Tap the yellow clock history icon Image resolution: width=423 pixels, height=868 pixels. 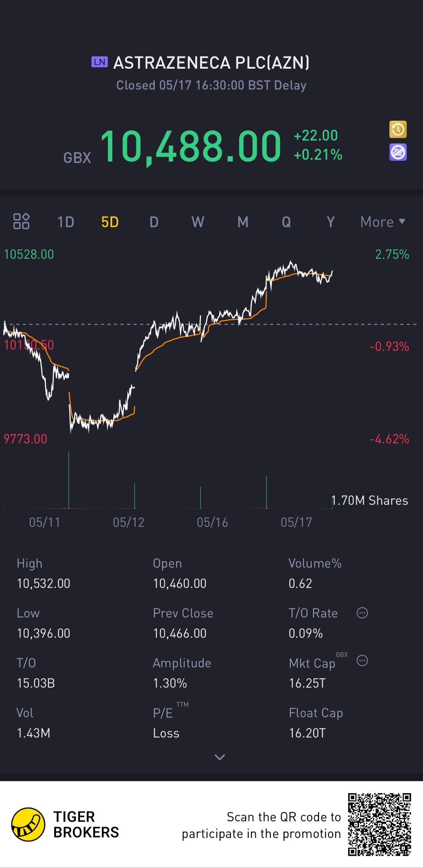coord(398,130)
